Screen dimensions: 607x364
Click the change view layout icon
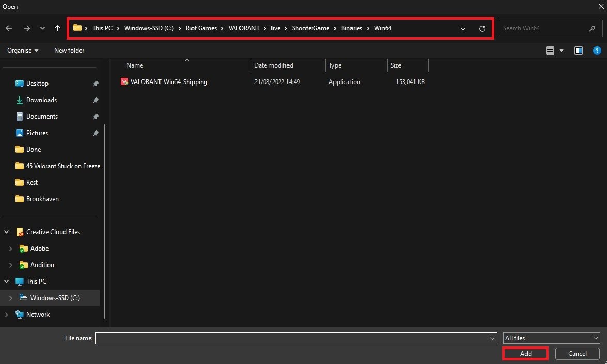tap(550, 51)
